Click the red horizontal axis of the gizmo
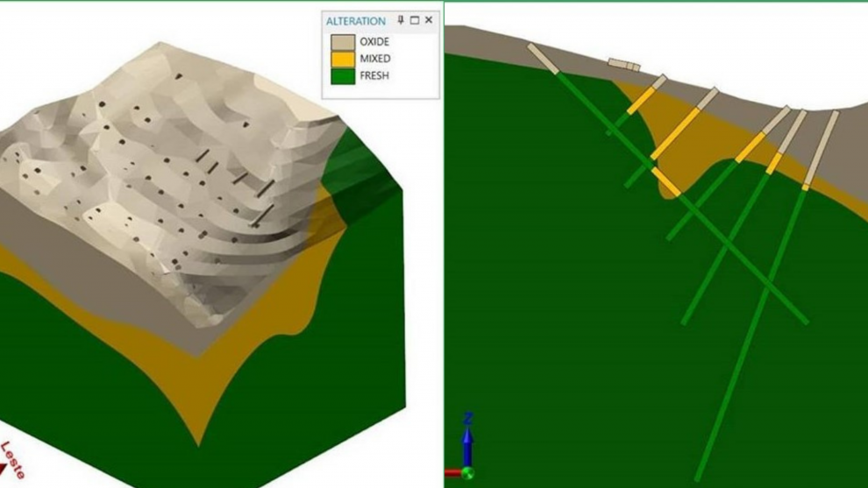 (x=452, y=474)
